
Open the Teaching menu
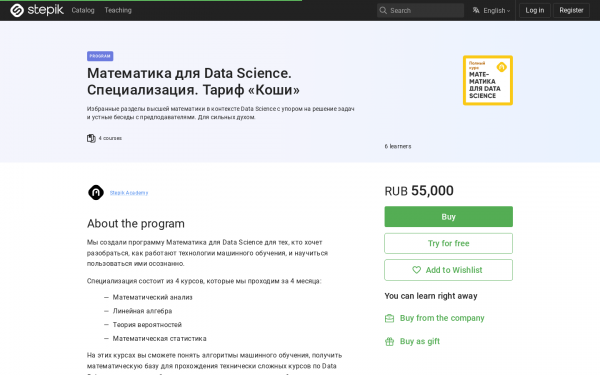click(x=118, y=10)
